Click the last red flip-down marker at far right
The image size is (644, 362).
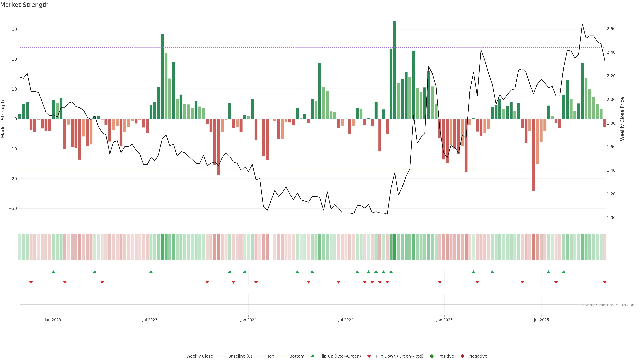605,282
